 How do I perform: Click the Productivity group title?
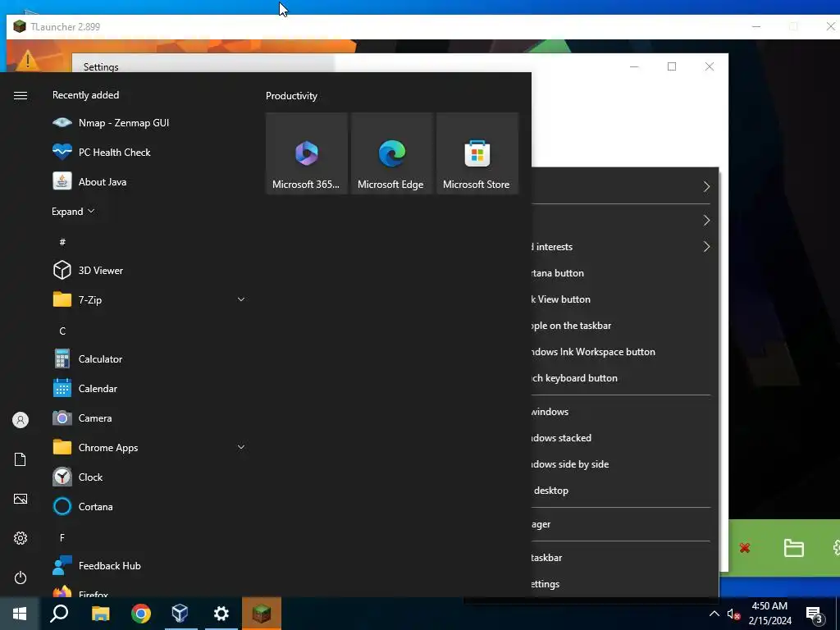click(x=291, y=96)
